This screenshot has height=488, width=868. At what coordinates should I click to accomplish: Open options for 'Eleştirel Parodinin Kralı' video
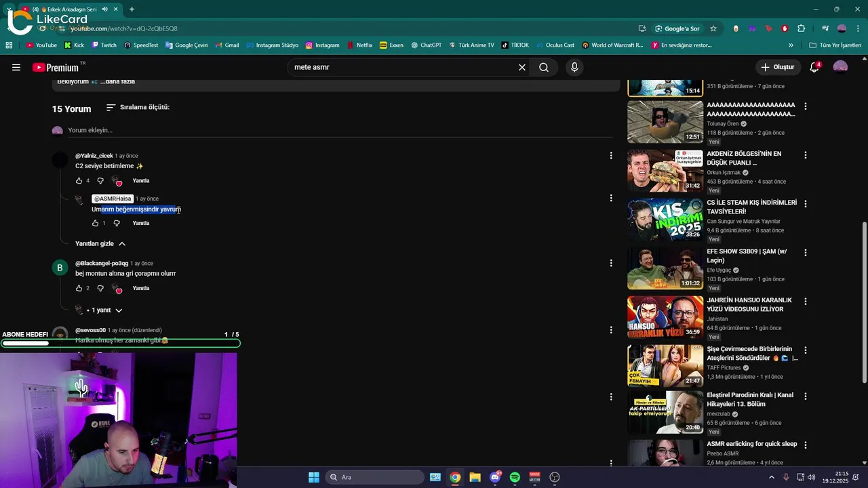(806, 396)
